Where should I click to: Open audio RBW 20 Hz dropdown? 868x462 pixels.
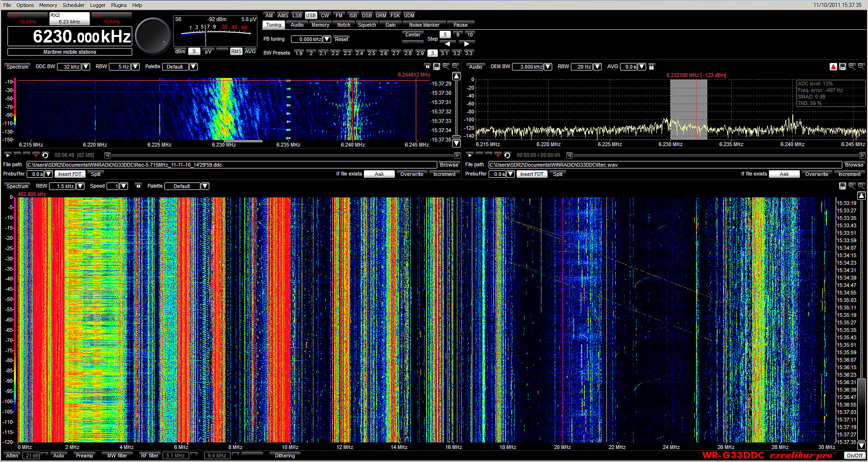point(598,67)
